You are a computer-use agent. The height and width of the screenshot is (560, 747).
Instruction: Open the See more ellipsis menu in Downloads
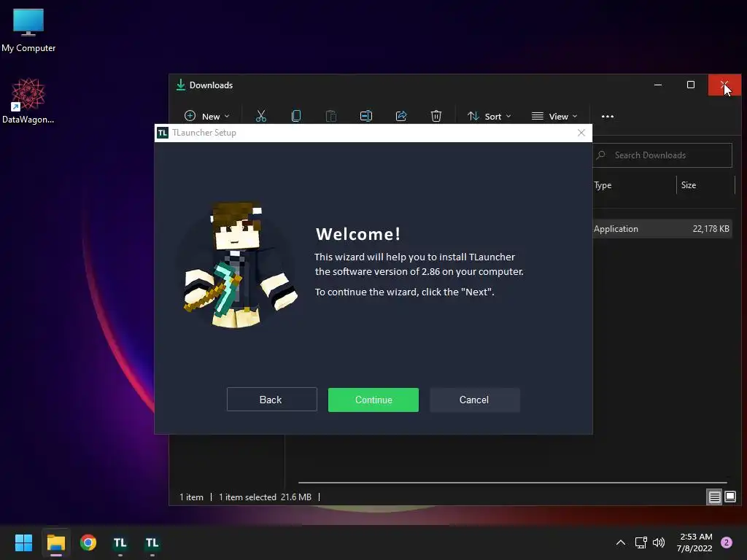(x=608, y=116)
